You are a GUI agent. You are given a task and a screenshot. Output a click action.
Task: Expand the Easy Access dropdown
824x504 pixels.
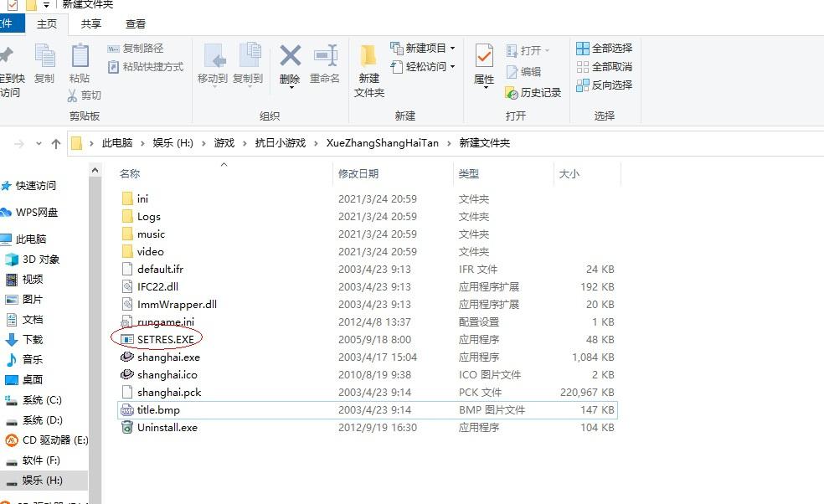click(x=424, y=67)
